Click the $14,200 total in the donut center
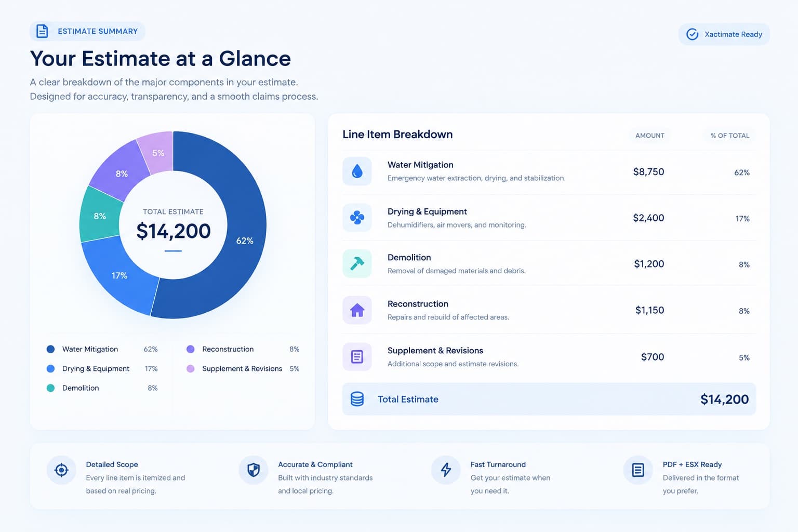This screenshot has height=532, width=798. coord(174,231)
